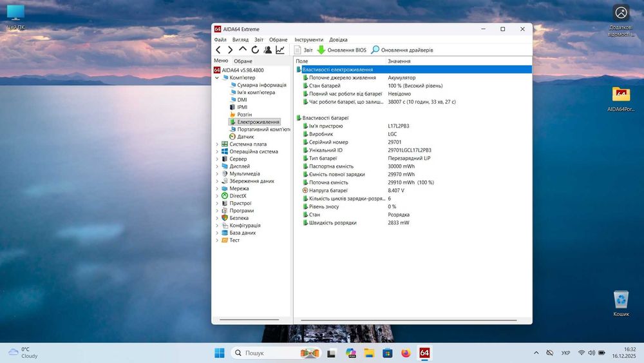This screenshot has width=644, height=363.
Task: Open the AIDA64Por... desktop folder
Action: click(x=621, y=99)
